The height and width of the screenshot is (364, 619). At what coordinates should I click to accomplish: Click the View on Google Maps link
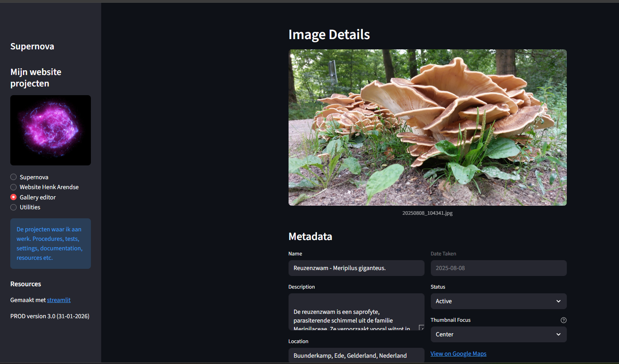[x=458, y=354]
